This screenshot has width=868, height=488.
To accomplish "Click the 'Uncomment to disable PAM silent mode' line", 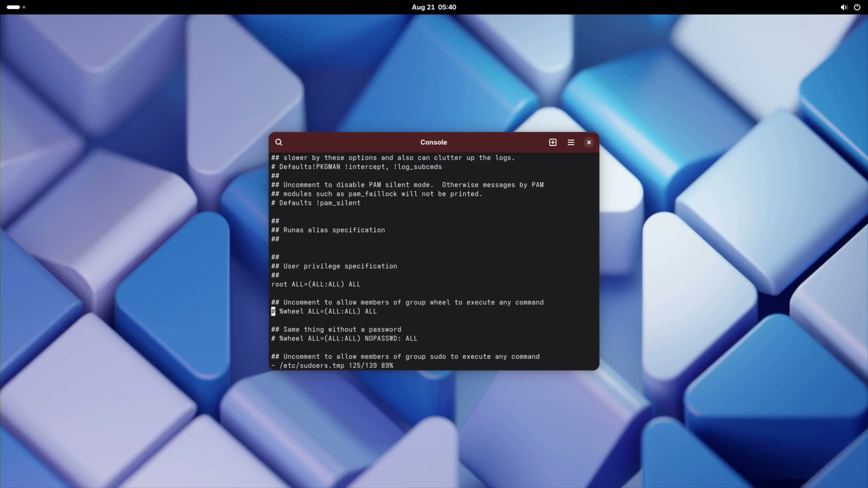I will (x=407, y=185).
